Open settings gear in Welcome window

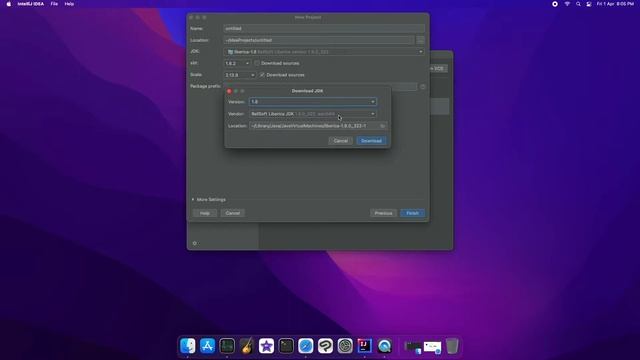pyautogui.click(x=195, y=243)
